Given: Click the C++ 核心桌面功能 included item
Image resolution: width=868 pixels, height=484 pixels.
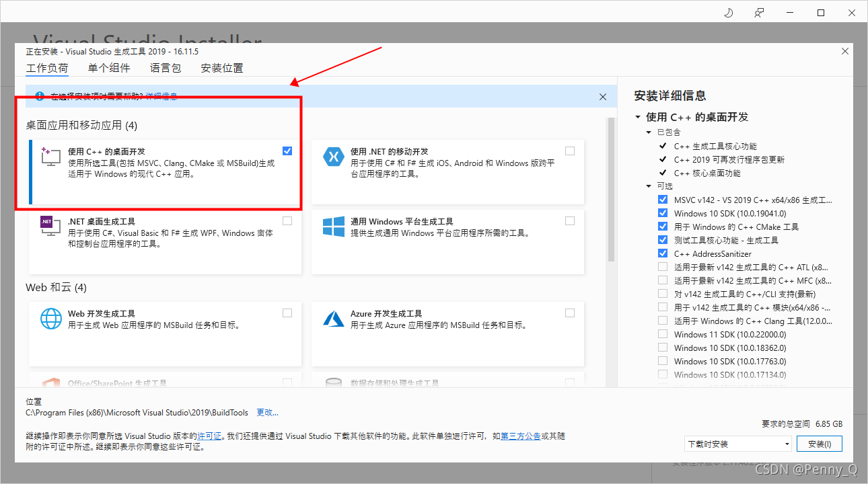Looking at the screenshot, I should coord(707,173).
